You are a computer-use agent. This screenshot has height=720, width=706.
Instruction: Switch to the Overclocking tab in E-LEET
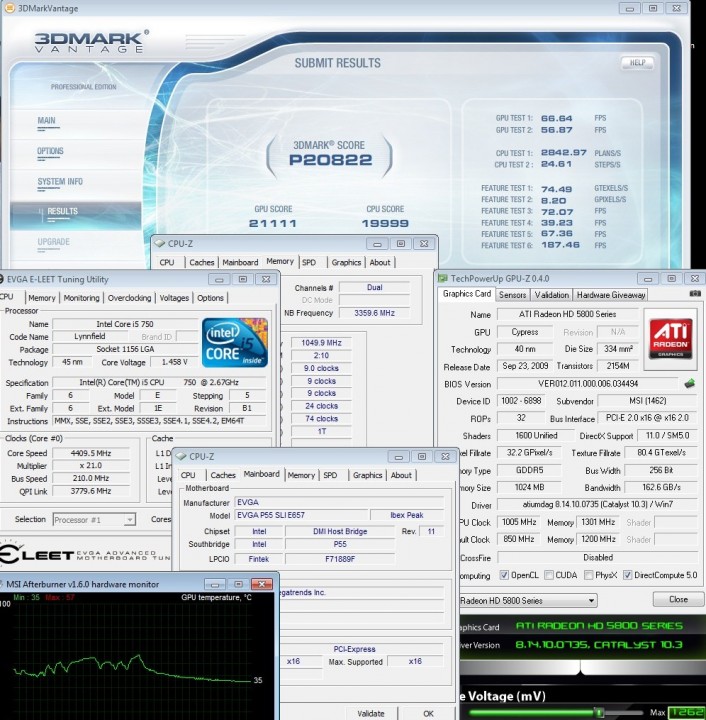pyautogui.click(x=129, y=298)
